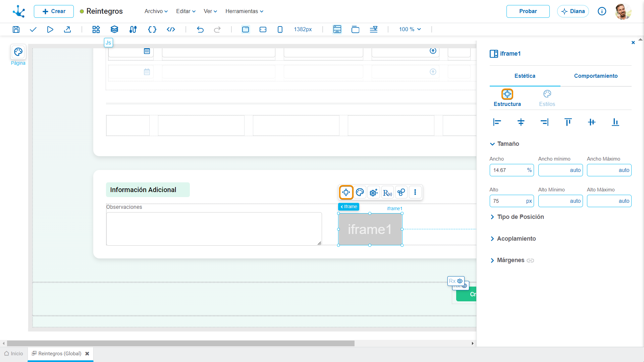
Task: Click the publish export icon
Action: (67, 29)
